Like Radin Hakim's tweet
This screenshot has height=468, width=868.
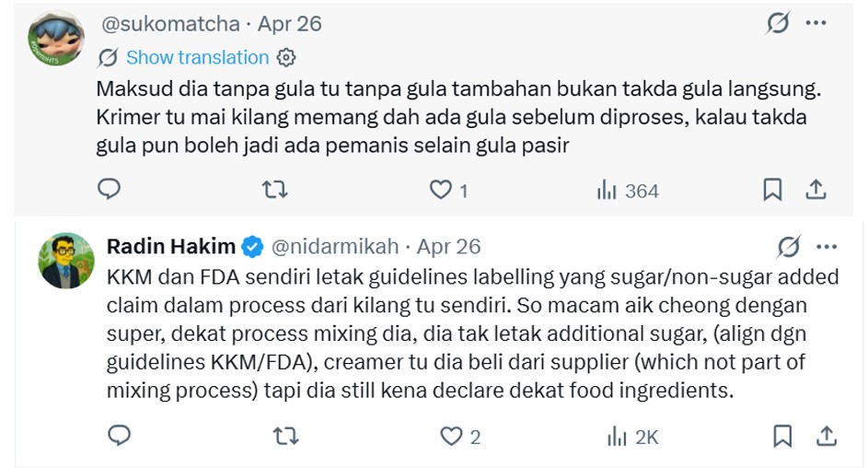click(x=451, y=436)
